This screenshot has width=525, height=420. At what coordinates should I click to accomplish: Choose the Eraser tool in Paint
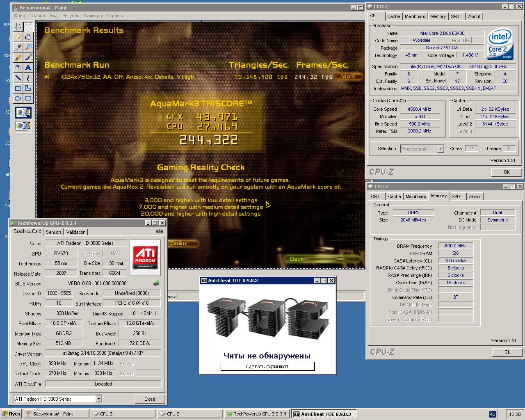[x=18, y=37]
